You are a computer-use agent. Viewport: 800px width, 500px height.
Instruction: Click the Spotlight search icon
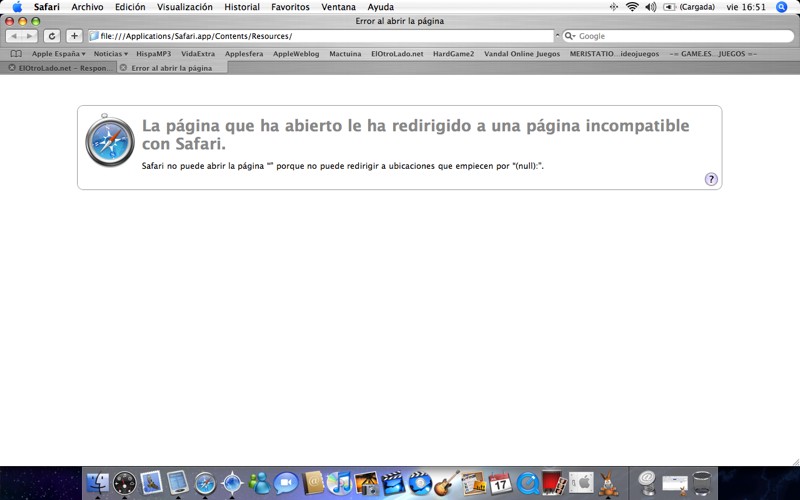tap(782, 7)
